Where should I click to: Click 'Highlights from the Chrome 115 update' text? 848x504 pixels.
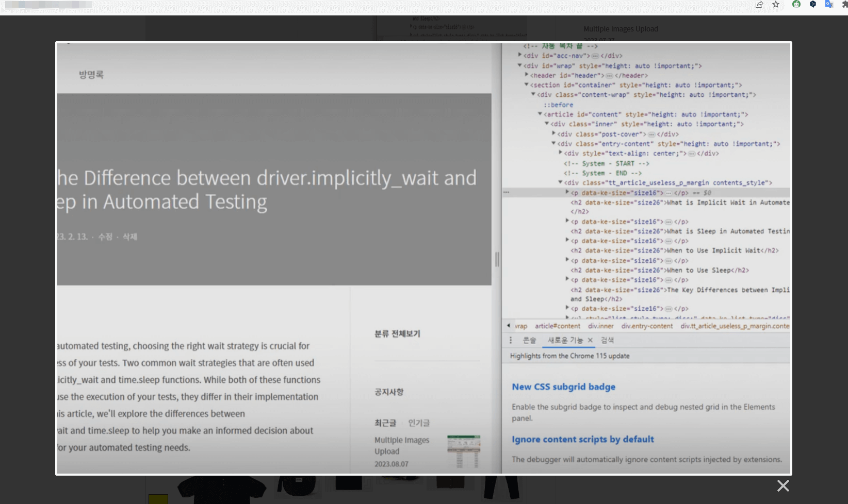click(x=570, y=356)
